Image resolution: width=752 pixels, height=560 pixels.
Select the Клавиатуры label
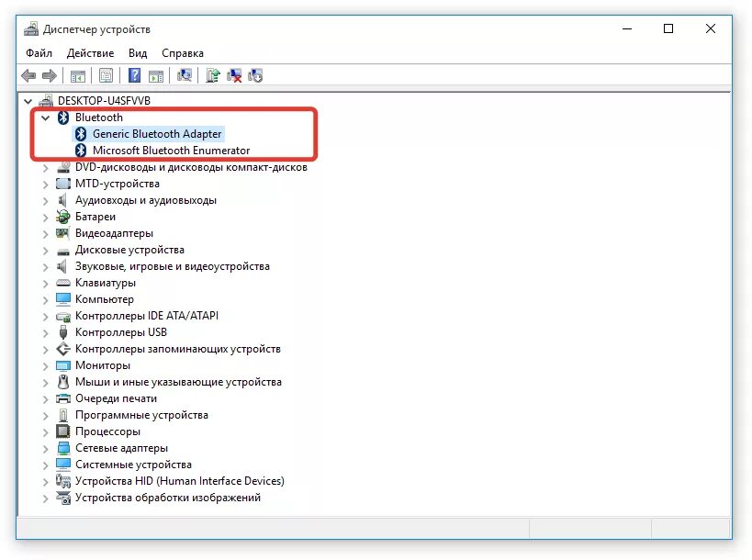pos(106,283)
